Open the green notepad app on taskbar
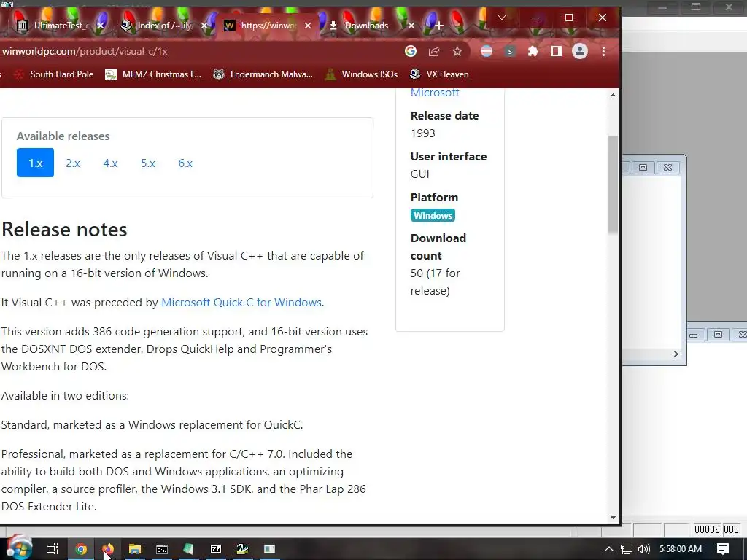The image size is (747, 560). pyautogui.click(x=189, y=549)
